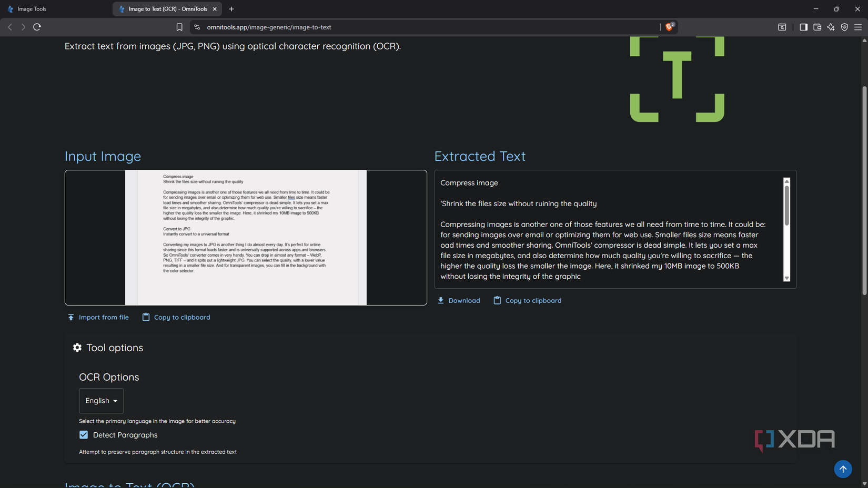Click the 'Input Image' heading
Image resolution: width=868 pixels, height=488 pixels.
pyautogui.click(x=103, y=156)
